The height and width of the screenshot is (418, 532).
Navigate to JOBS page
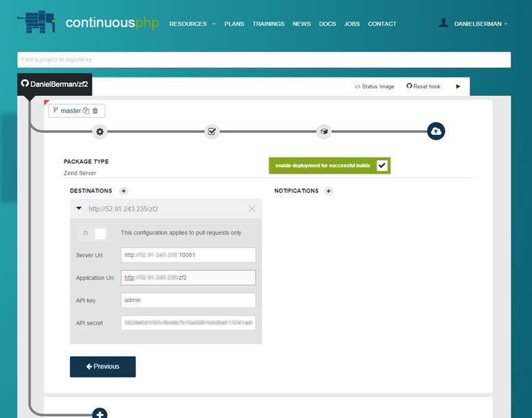[352, 24]
